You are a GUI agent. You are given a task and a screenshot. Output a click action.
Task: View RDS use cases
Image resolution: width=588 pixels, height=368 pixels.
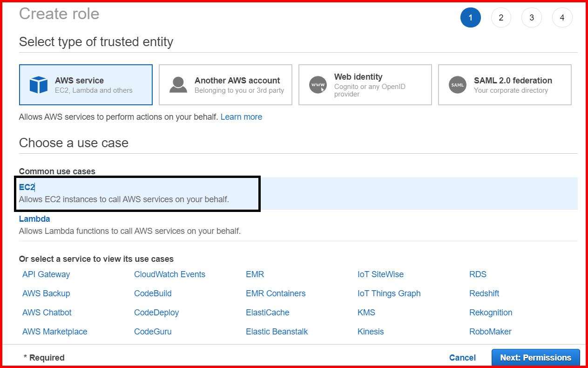477,274
